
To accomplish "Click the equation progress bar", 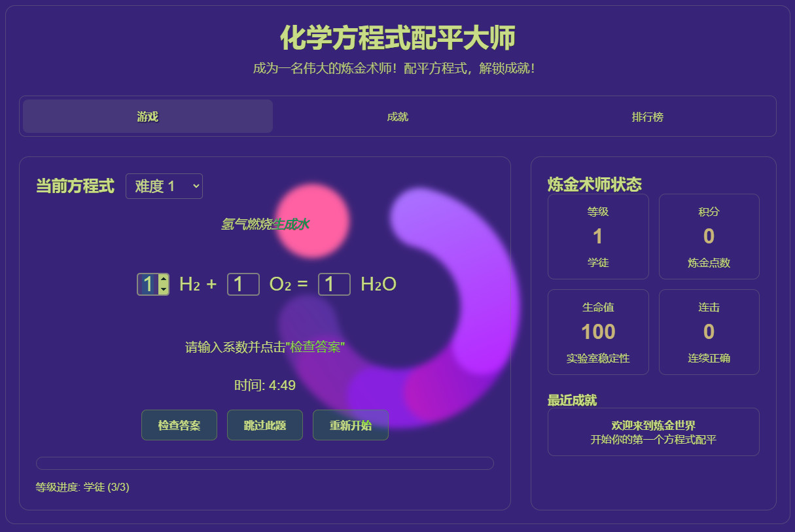I will coord(265,463).
